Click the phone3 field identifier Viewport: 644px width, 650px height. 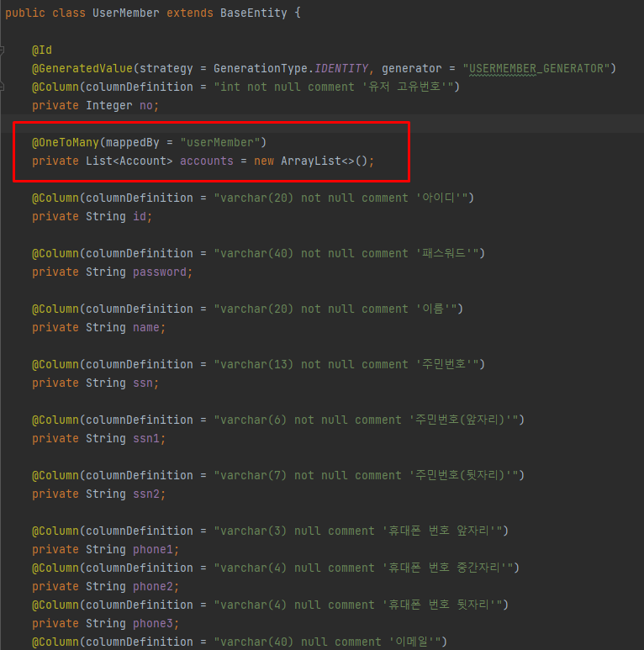click(x=153, y=623)
